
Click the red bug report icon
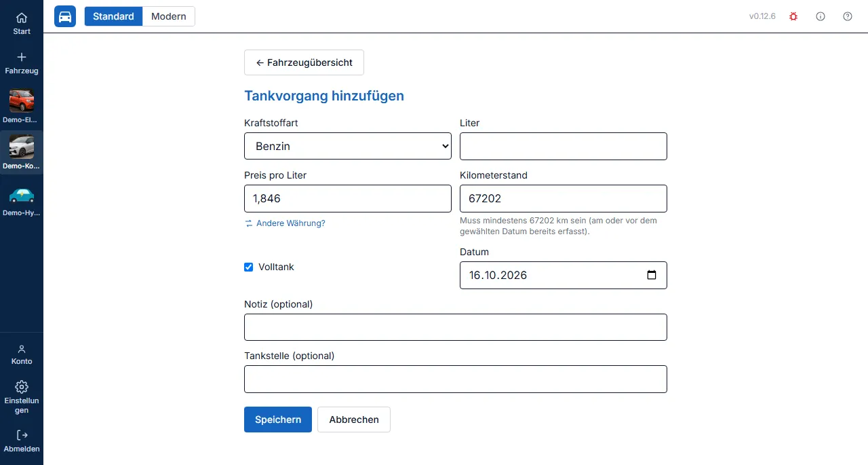[x=793, y=16]
